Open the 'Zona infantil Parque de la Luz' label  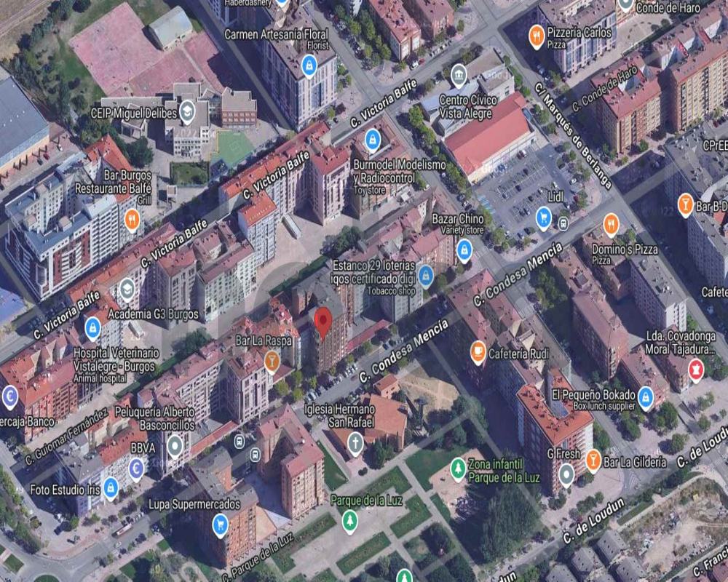click(x=504, y=471)
